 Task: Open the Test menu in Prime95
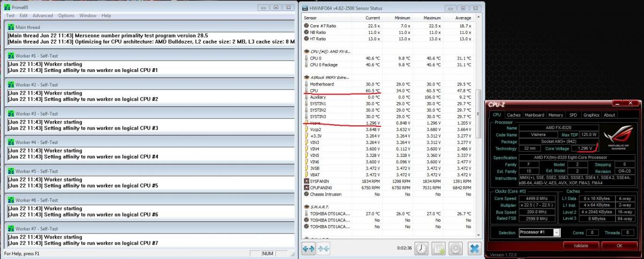[10, 16]
